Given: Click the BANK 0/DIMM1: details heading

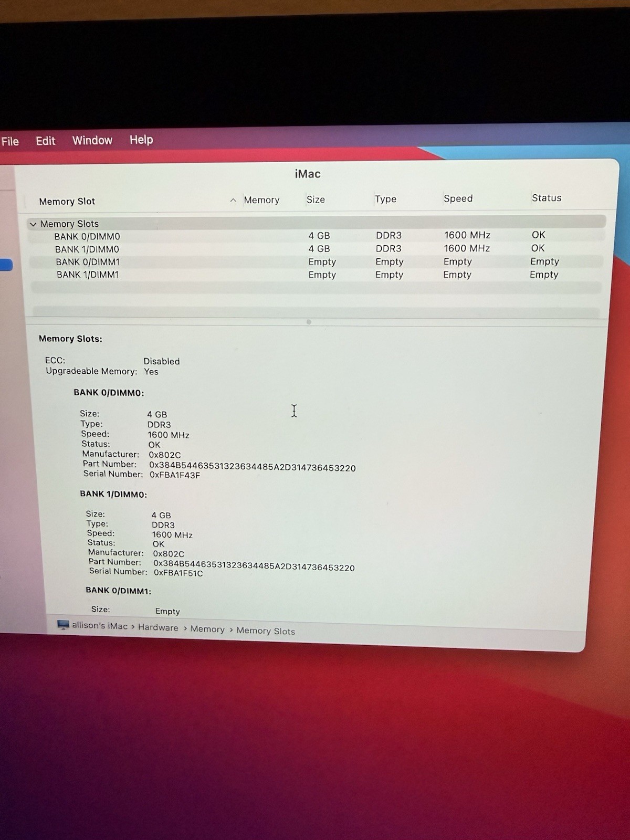Looking at the screenshot, I should 119,591.
